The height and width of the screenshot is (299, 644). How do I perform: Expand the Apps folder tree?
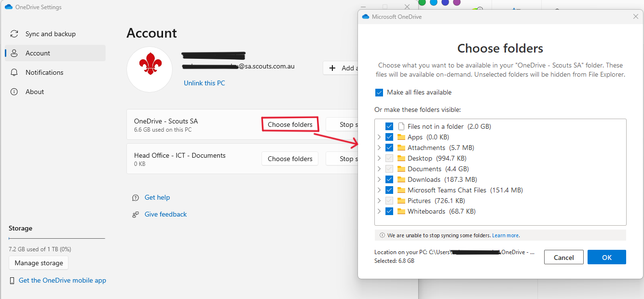click(x=379, y=137)
